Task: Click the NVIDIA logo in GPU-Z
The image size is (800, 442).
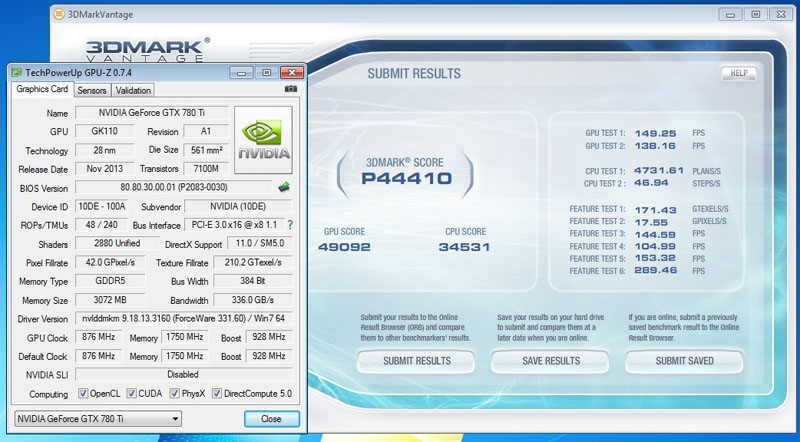Action: click(263, 140)
